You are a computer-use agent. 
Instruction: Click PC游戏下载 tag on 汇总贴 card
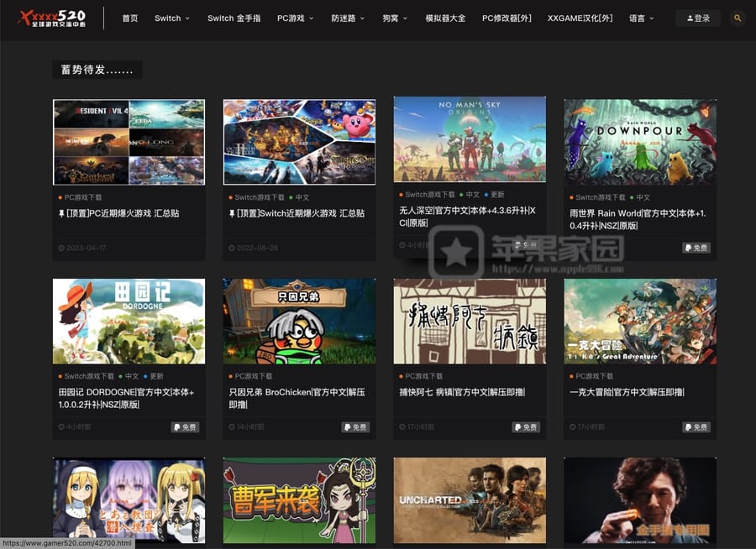(x=81, y=197)
